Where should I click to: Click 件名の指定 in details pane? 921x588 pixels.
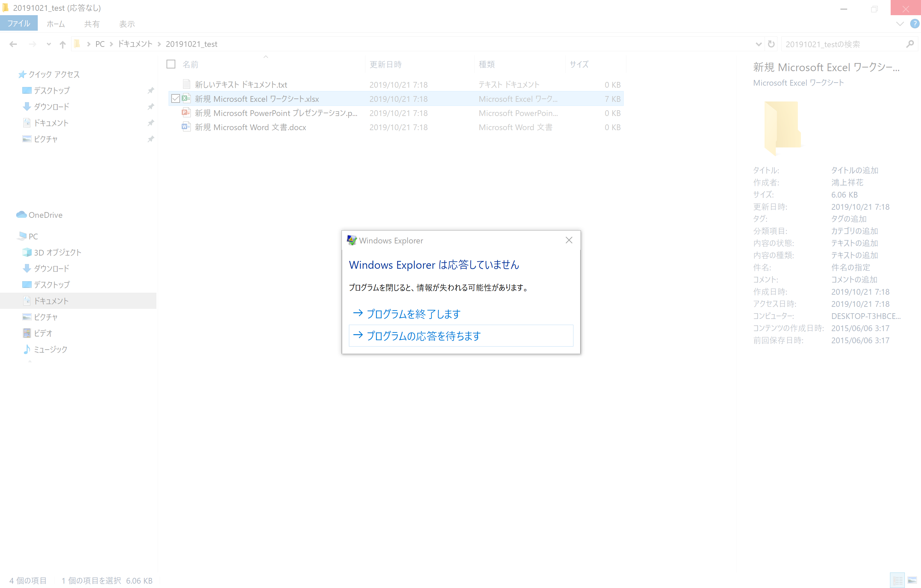[x=851, y=267]
